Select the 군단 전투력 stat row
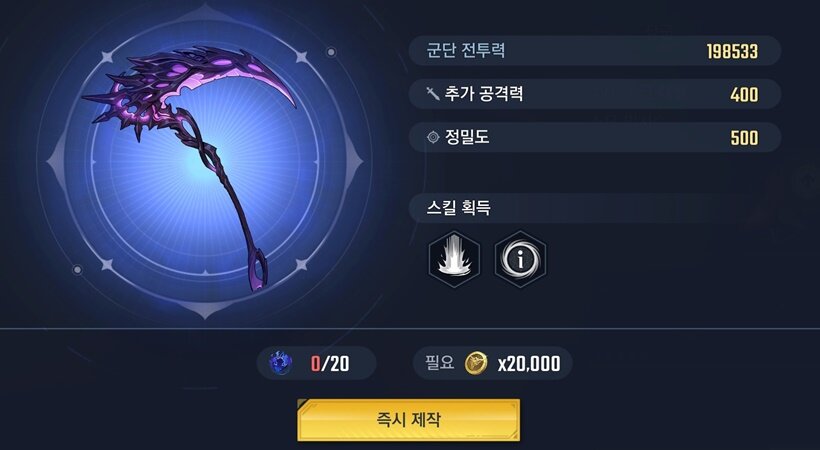Viewport: 820px width, 450px height. pyautogui.click(x=595, y=51)
